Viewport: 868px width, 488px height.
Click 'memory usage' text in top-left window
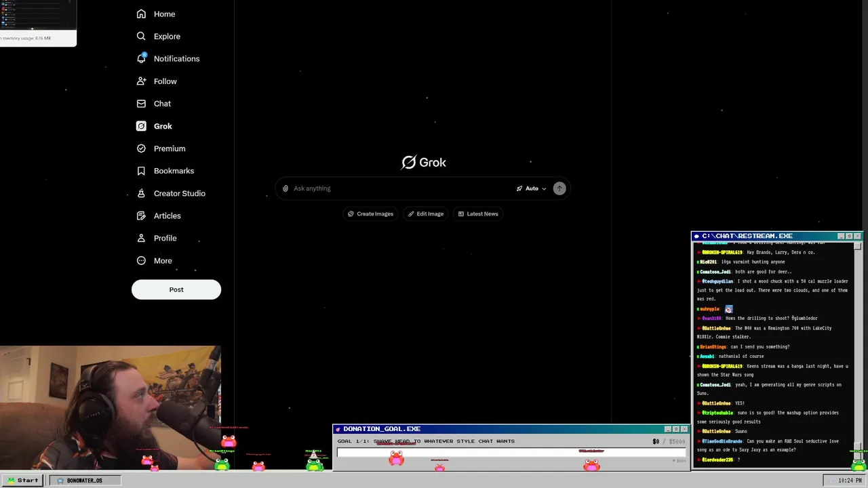(26, 38)
